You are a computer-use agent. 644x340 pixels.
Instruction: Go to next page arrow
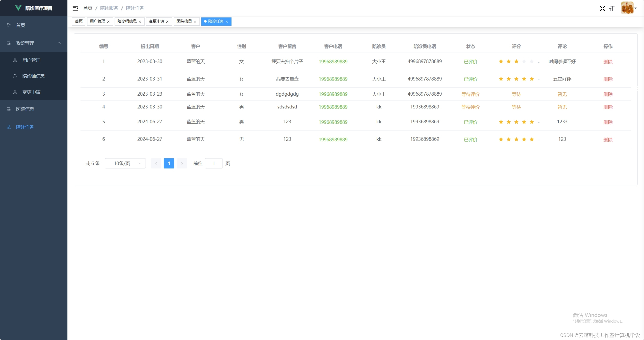182,163
